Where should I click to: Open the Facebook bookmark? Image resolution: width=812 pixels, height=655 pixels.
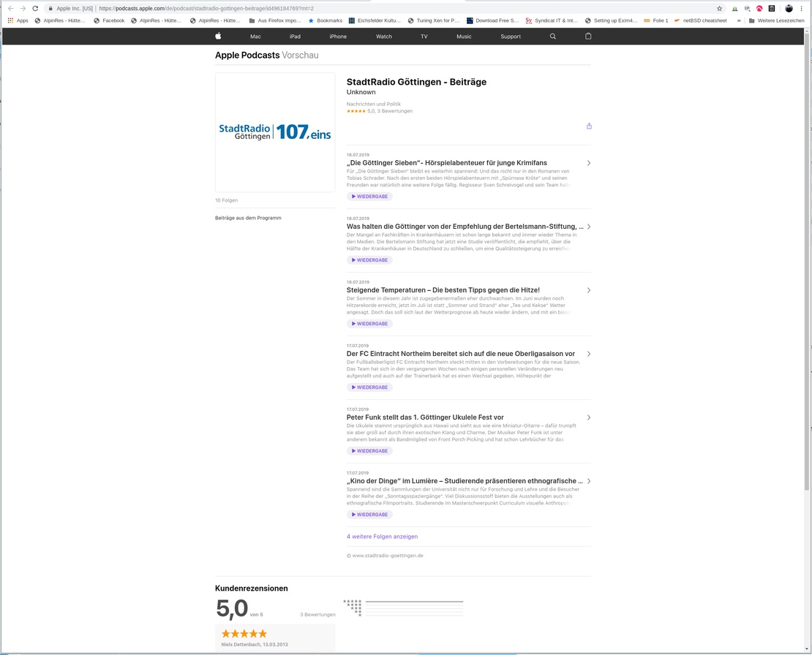tap(109, 20)
